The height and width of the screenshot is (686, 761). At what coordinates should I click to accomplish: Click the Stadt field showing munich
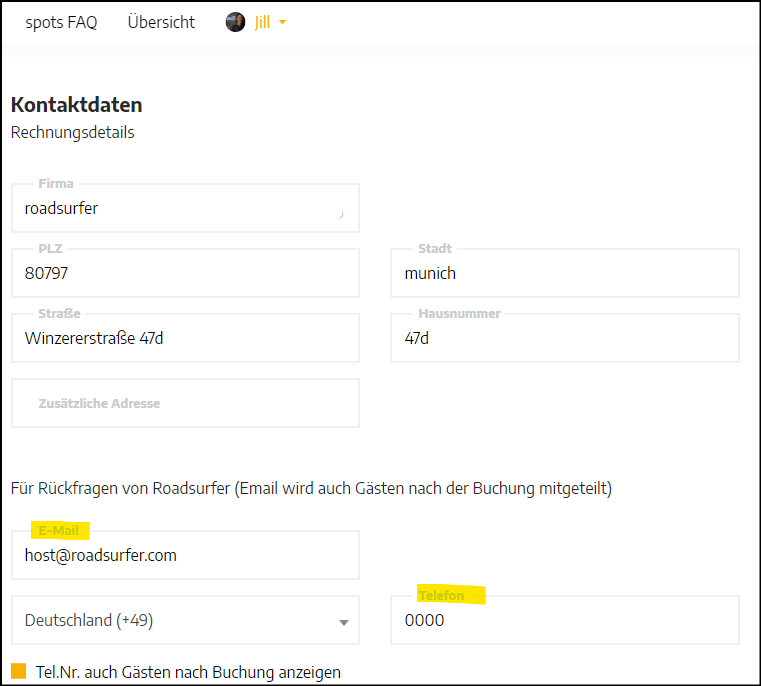565,273
